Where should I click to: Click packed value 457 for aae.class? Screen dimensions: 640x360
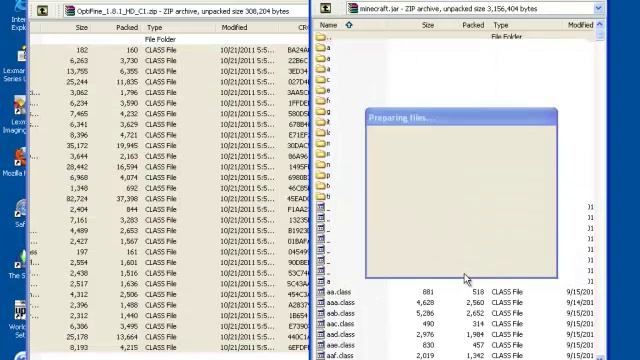click(478, 345)
